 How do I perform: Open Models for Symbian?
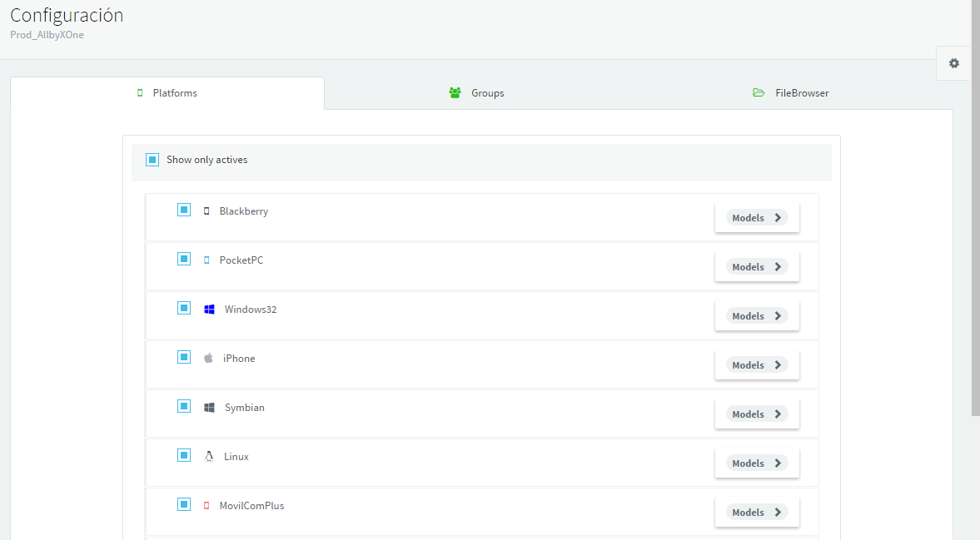point(757,414)
